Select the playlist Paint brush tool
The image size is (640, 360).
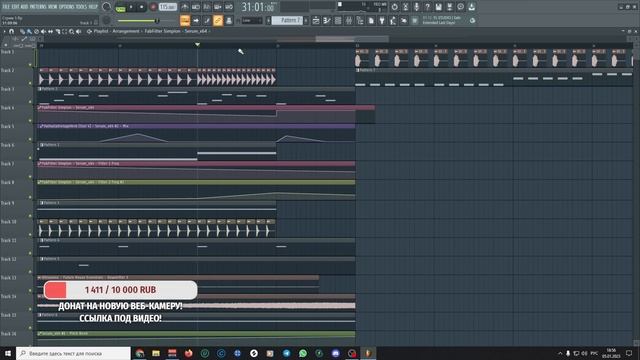click(29, 31)
